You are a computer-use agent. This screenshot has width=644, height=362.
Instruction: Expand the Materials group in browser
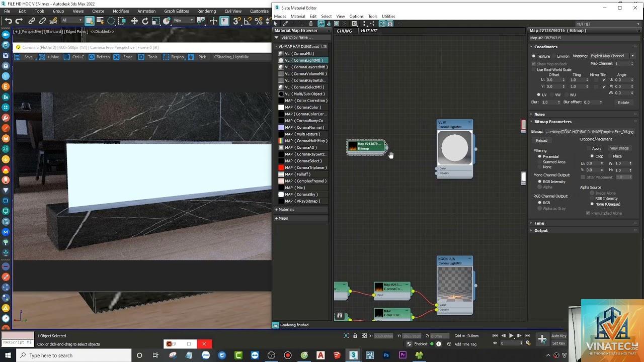pyautogui.click(x=286, y=210)
